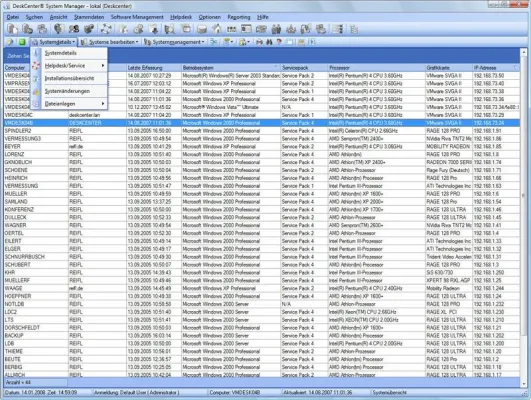Open the Software Management menu

coord(137,17)
